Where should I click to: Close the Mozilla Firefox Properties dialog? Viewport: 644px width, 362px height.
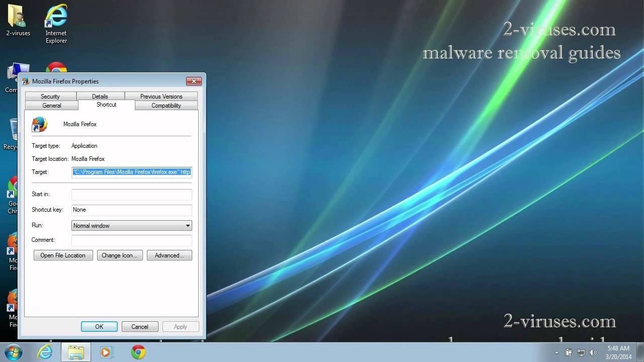[194, 81]
